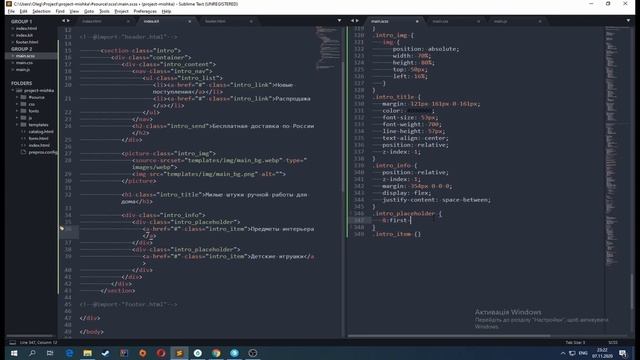Open the ENG language indicator

click(583, 353)
